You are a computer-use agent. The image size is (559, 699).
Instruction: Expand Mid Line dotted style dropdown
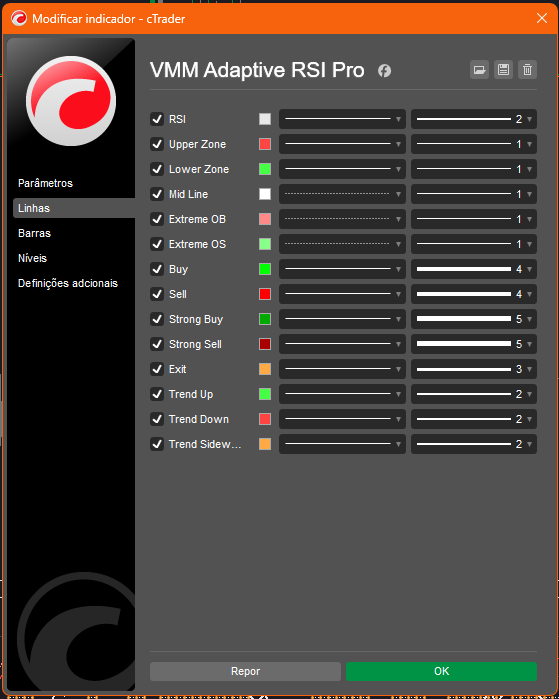(x=342, y=194)
